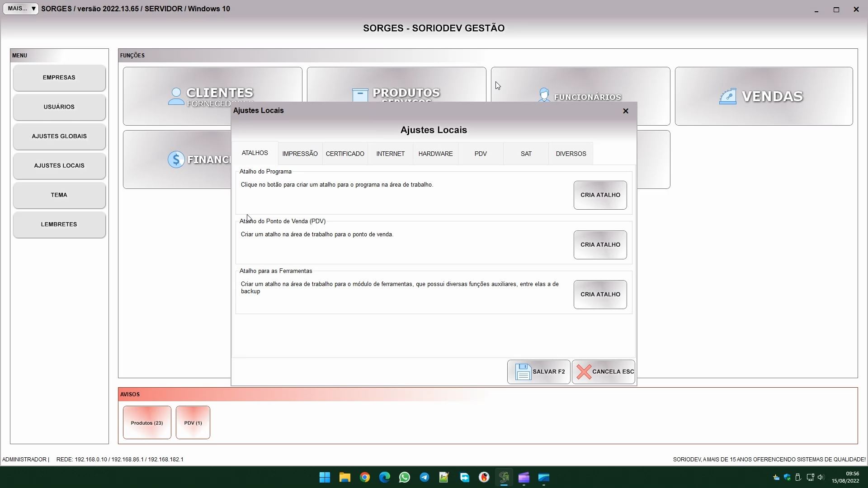Switch to the HARDWARE tab
This screenshot has width=868, height=488.
coord(435,154)
